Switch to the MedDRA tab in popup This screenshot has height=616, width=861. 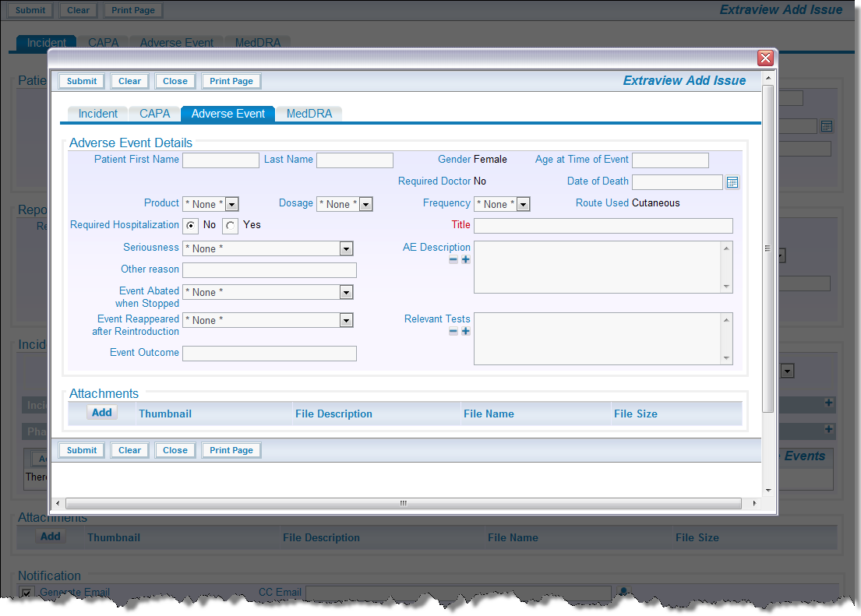coord(309,114)
